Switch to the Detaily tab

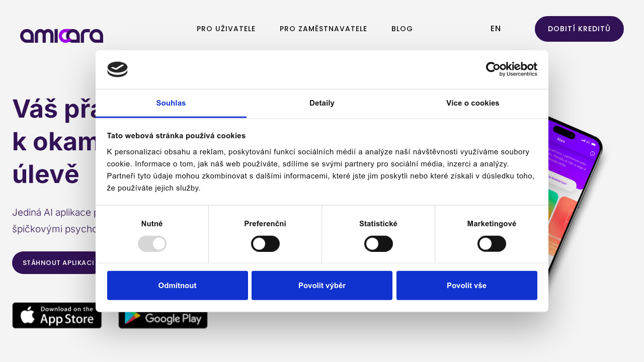pos(322,103)
